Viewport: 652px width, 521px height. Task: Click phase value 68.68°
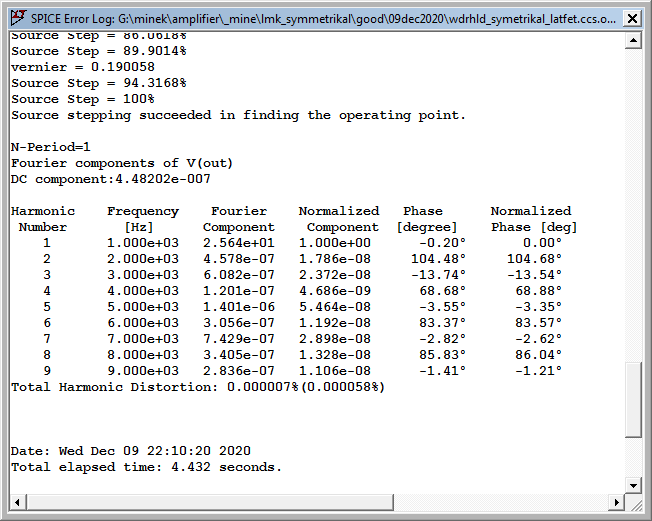(x=442, y=291)
